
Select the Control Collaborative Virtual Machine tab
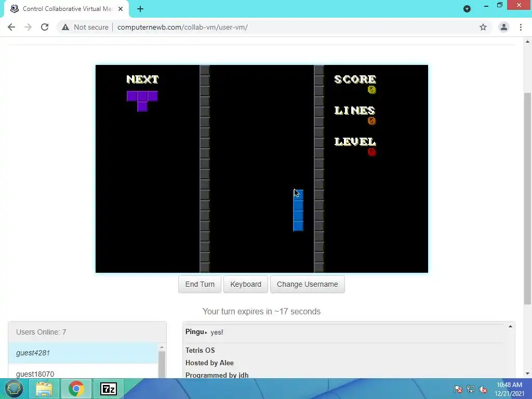67,9
